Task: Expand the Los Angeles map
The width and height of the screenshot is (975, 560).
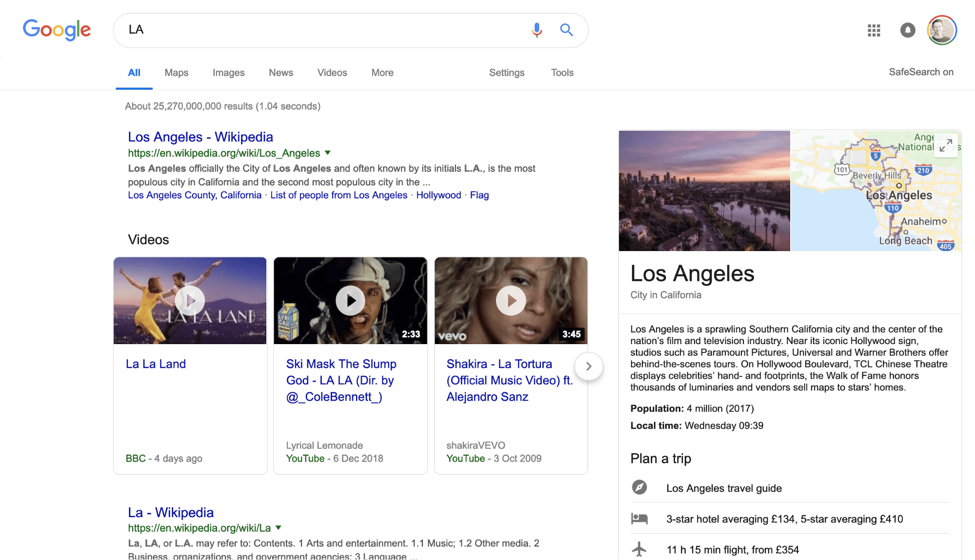Action: click(946, 145)
